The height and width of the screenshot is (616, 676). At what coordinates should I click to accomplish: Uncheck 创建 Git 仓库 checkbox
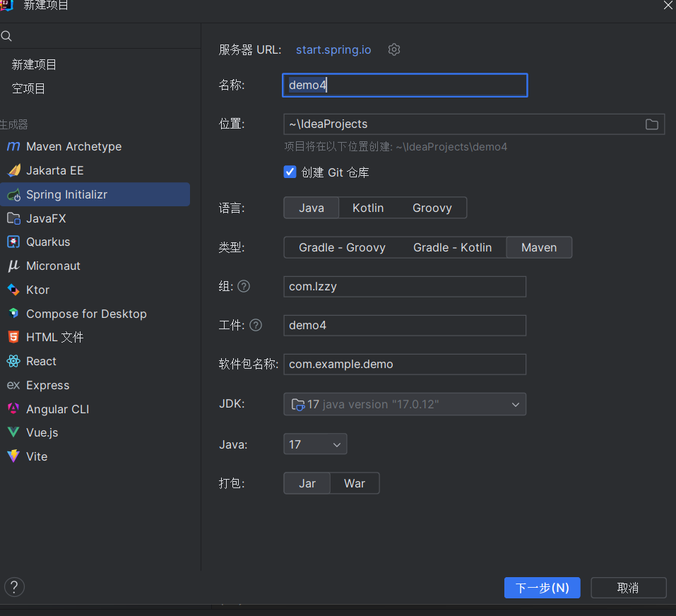click(290, 172)
